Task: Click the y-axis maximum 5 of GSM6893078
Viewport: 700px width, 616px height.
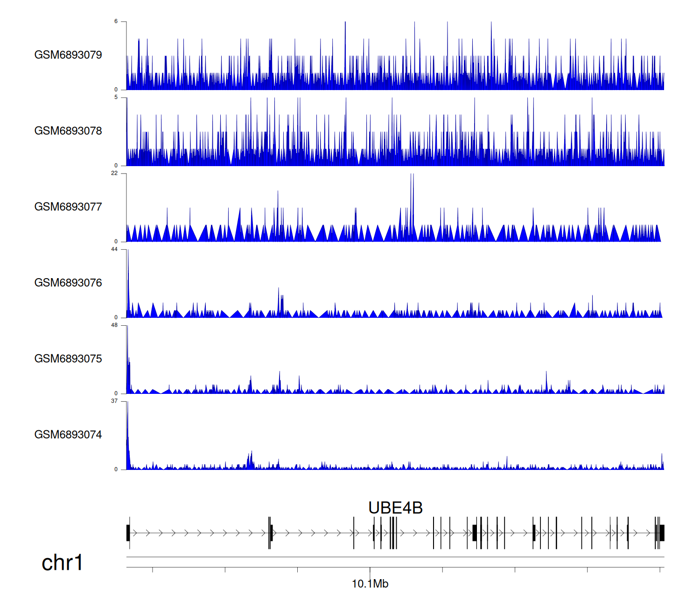Action: [x=116, y=98]
